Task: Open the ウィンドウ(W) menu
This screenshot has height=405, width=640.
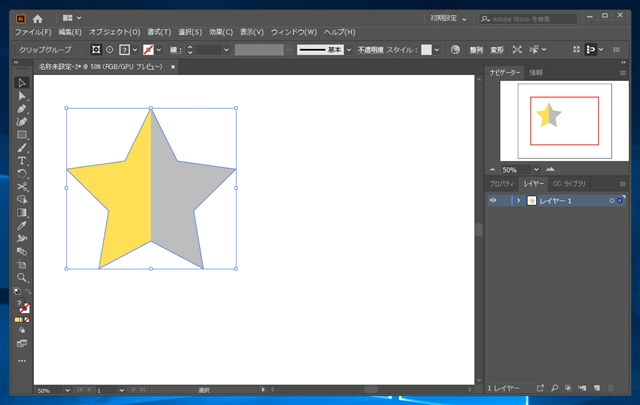Action: click(x=294, y=32)
